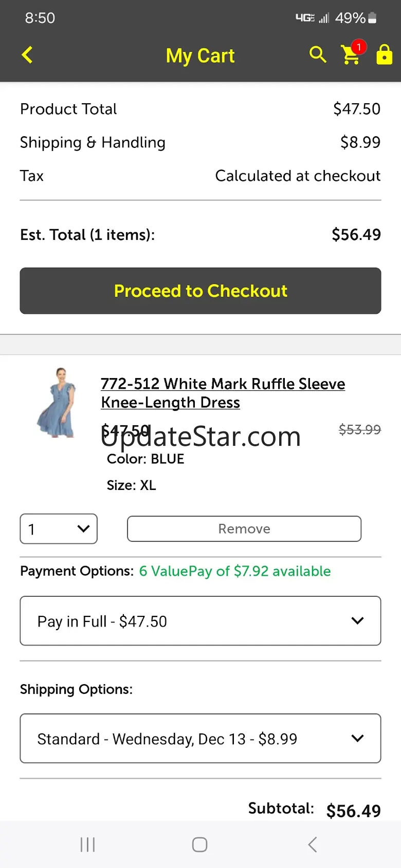Tap the blue dress product thumbnail
Viewport: 401px width, 868px height.
tap(57, 403)
